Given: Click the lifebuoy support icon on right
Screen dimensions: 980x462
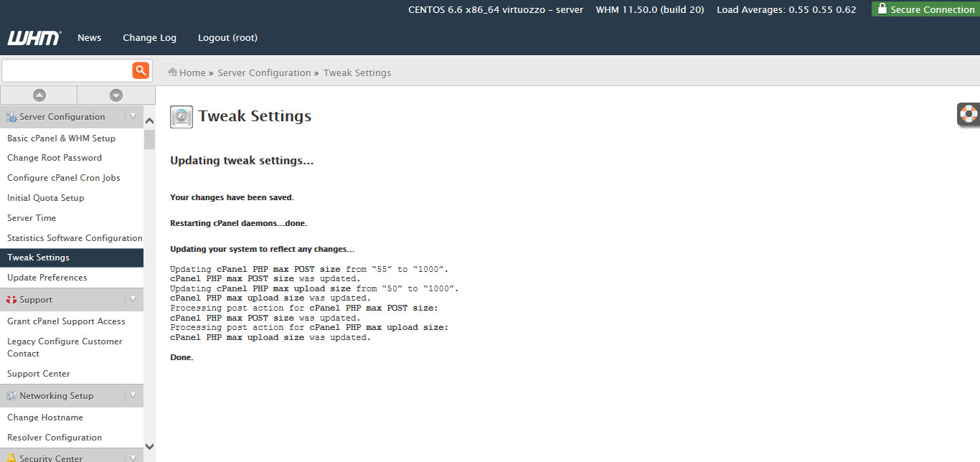Looking at the screenshot, I should click(969, 114).
